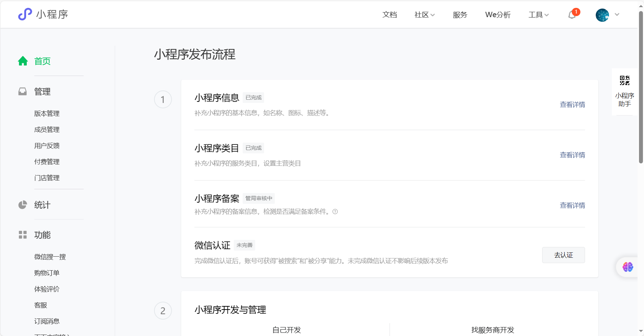Open 订阅消息 in the sidebar
Screen dimensions: 644x336
pos(47,321)
